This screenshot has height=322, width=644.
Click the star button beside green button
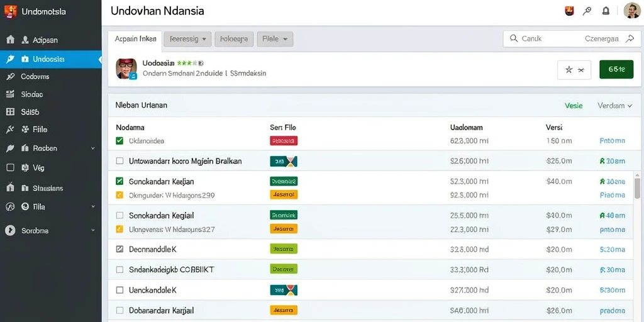[574, 70]
